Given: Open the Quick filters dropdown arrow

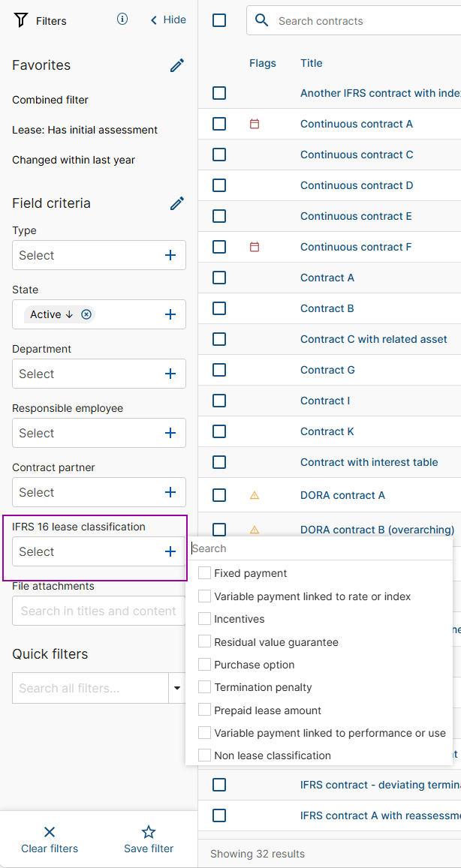Looking at the screenshot, I should click(177, 688).
